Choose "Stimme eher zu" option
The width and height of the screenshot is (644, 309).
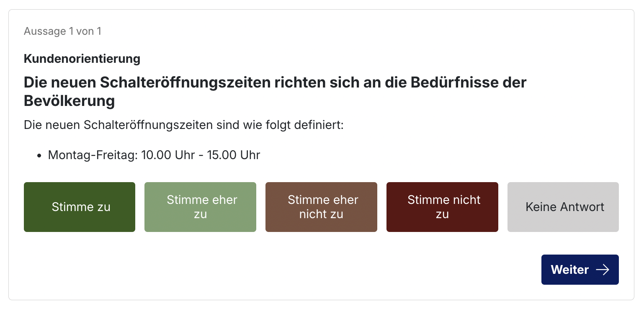200,207
